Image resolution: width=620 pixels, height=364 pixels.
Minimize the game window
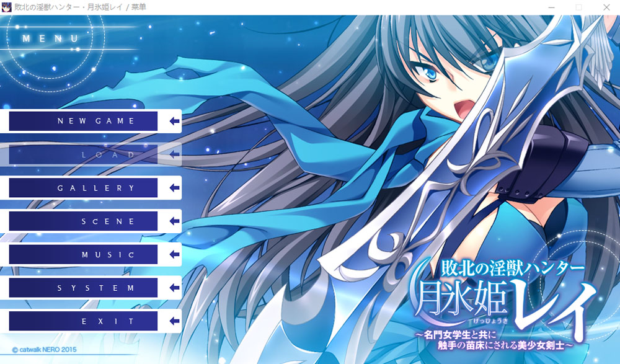click(551, 7)
